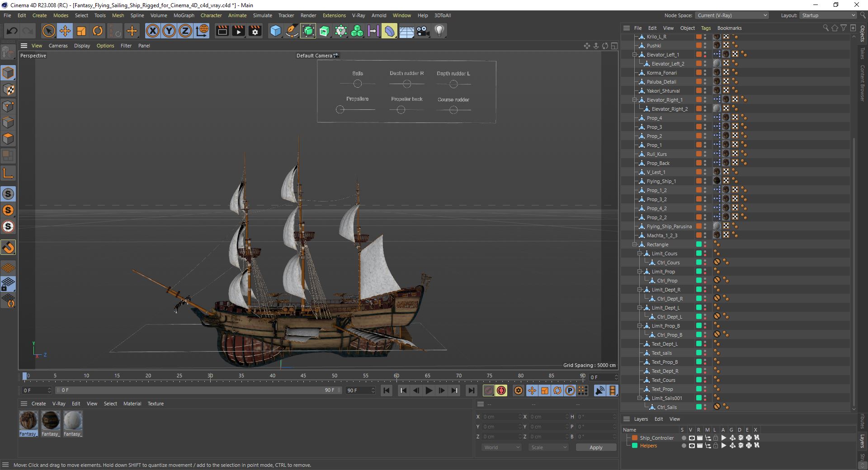Open the Layout Startup dropdown
The image size is (868, 470).
click(828, 15)
